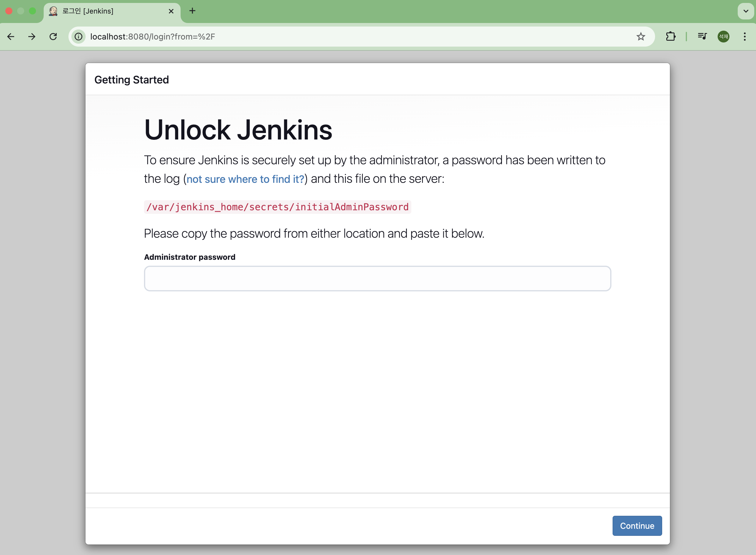Open 'not sure where to find it?' link

pos(245,179)
